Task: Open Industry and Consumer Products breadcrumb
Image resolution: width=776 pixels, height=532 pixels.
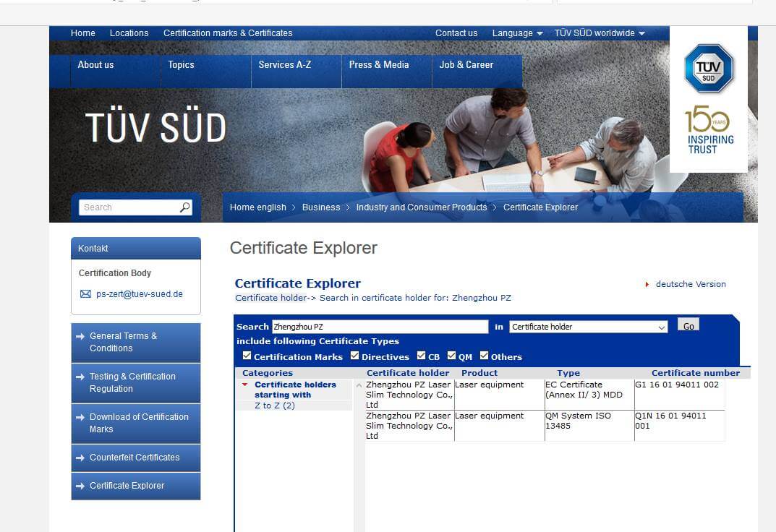Action: coord(422,207)
